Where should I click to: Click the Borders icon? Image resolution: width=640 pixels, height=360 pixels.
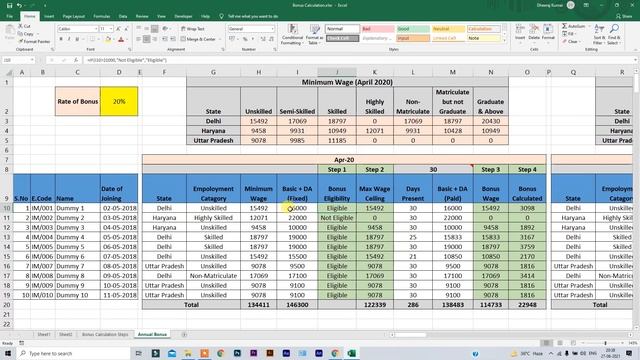[x=92, y=39]
